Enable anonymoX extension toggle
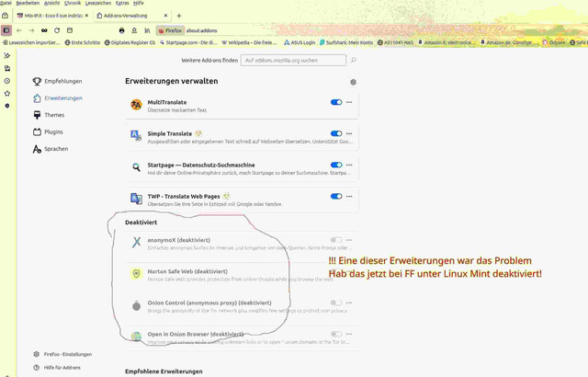The image size is (588, 377). [336, 240]
